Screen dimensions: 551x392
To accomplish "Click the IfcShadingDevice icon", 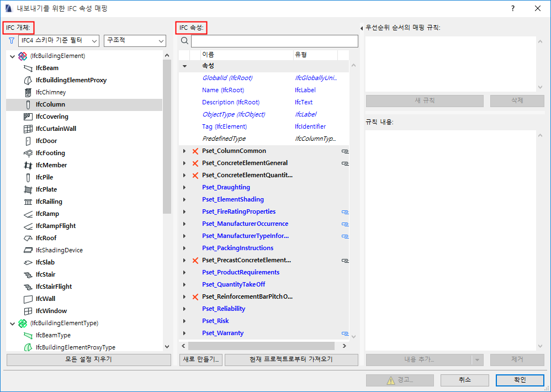I will point(28,250).
